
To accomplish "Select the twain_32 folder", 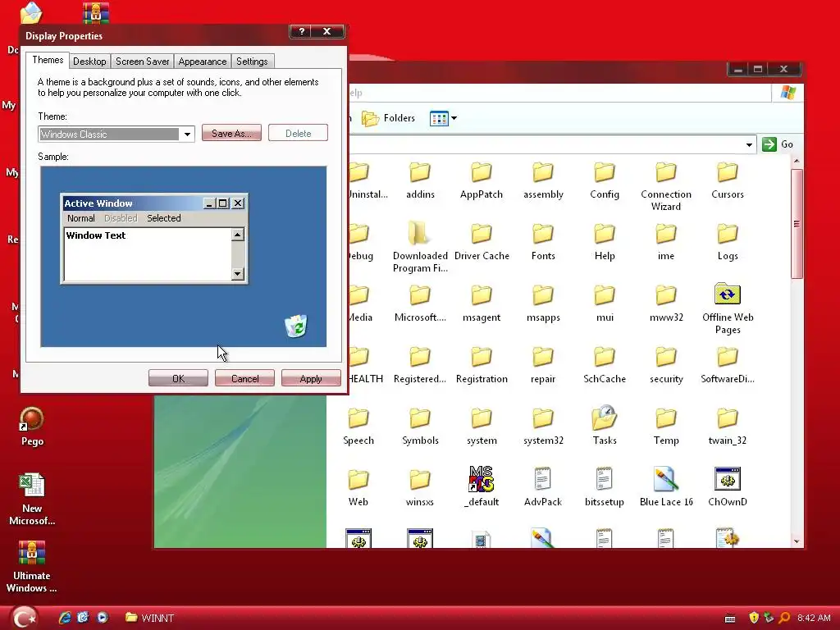I will pyautogui.click(x=728, y=427).
